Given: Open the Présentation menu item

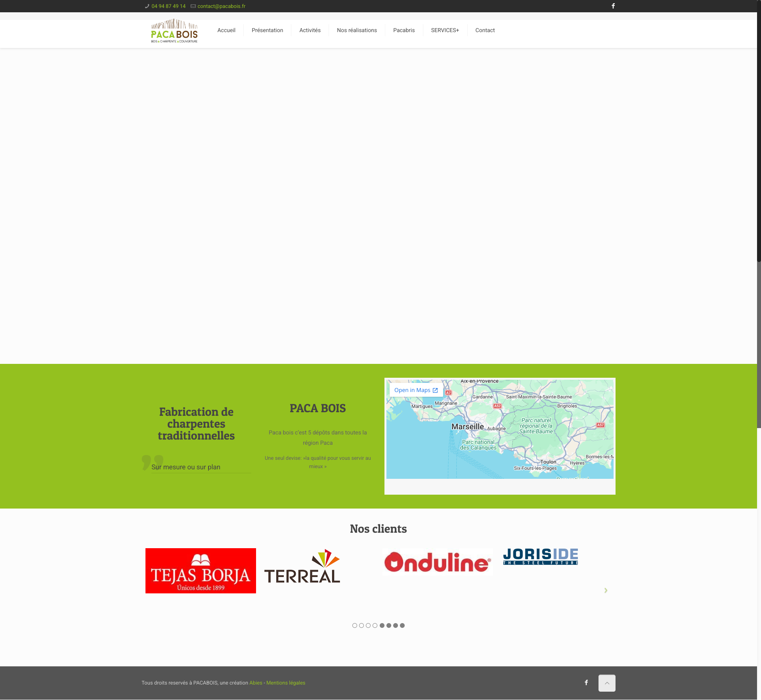Looking at the screenshot, I should [268, 30].
